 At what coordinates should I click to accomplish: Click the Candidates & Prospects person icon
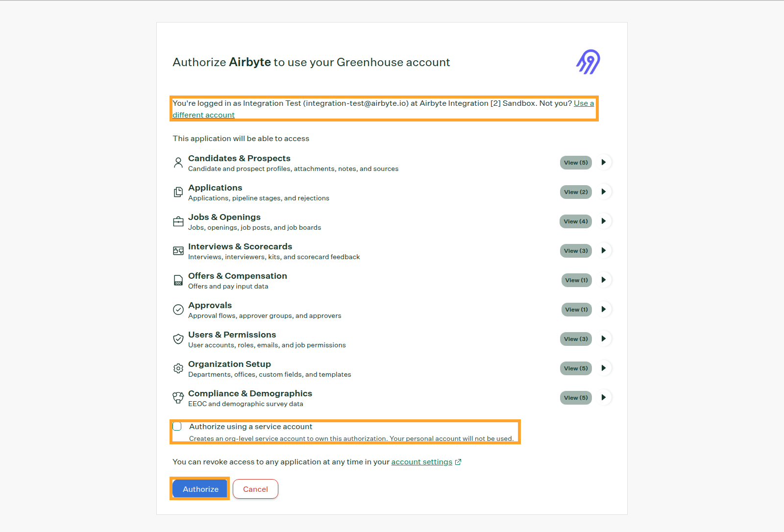tap(178, 163)
